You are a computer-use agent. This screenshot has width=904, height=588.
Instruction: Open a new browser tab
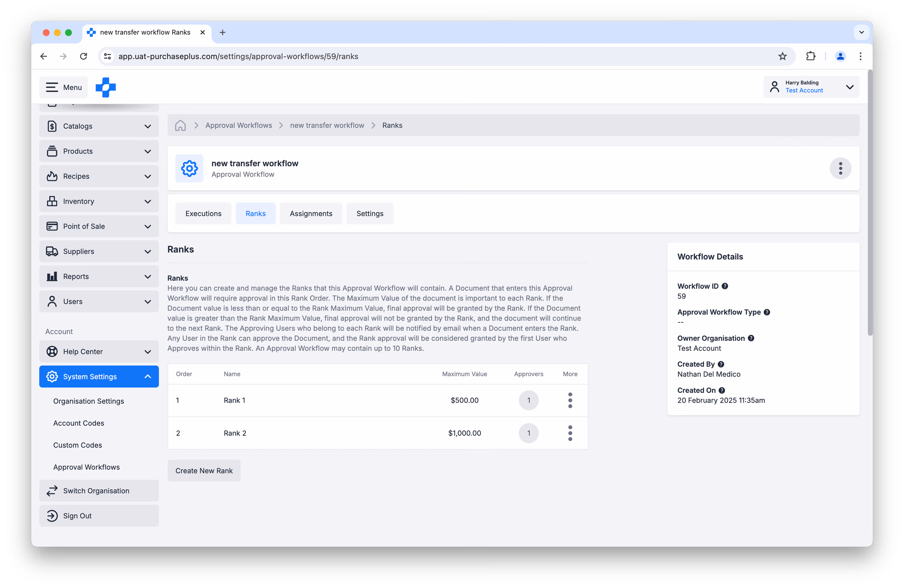click(223, 32)
